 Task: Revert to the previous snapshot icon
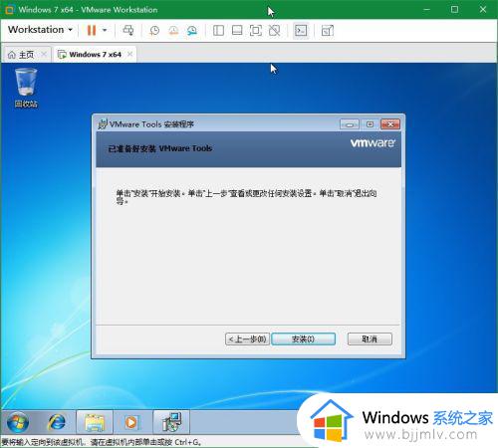[173, 31]
